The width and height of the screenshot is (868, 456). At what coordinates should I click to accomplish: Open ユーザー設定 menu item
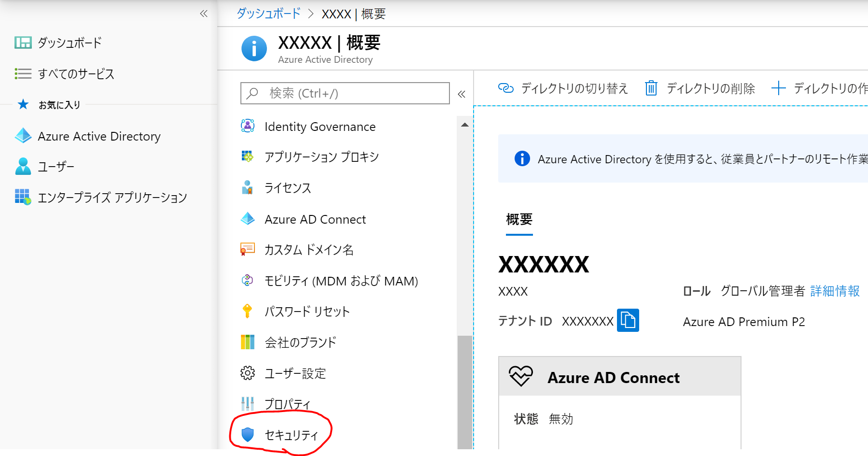(295, 373)
